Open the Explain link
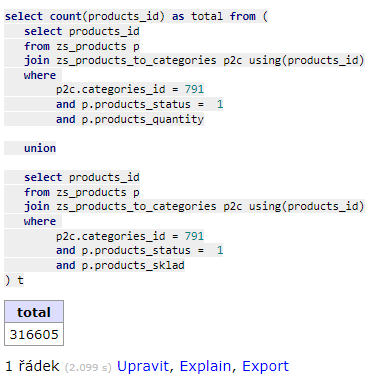 point(205,366)
